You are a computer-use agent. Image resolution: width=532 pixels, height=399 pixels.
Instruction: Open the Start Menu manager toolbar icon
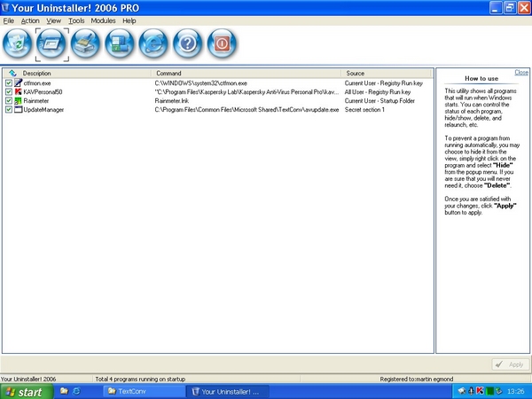(120, 44)
